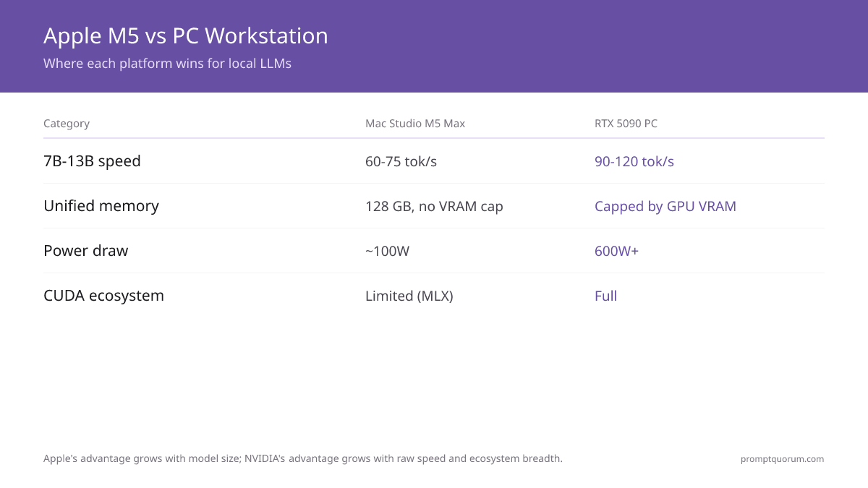Viewport: 868px width, 488px height.
Task: Click the title 'Apple M5 vs PC Workstation'
Action: [185, 35]
